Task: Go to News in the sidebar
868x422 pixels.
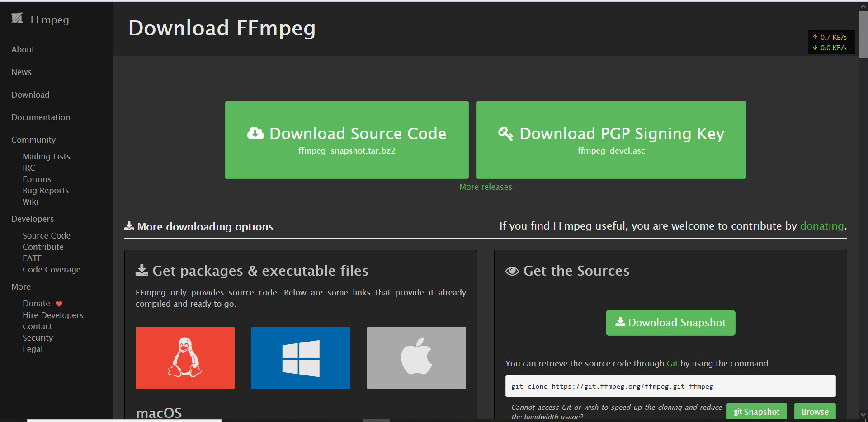Action: pos(21,72)
